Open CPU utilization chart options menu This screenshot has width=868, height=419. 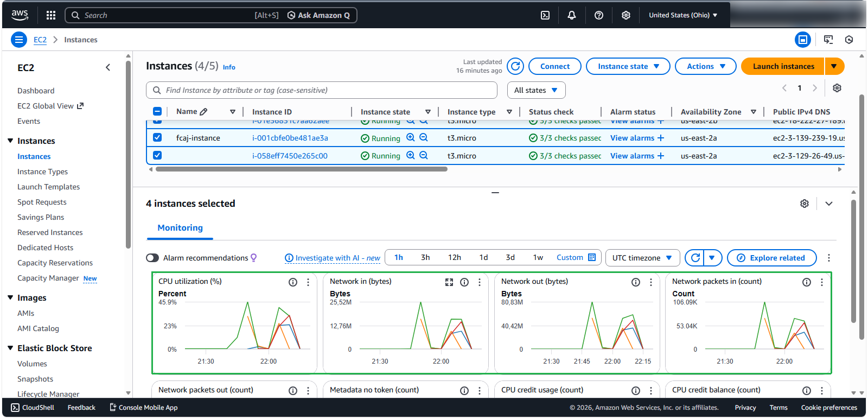click(308, 282)
